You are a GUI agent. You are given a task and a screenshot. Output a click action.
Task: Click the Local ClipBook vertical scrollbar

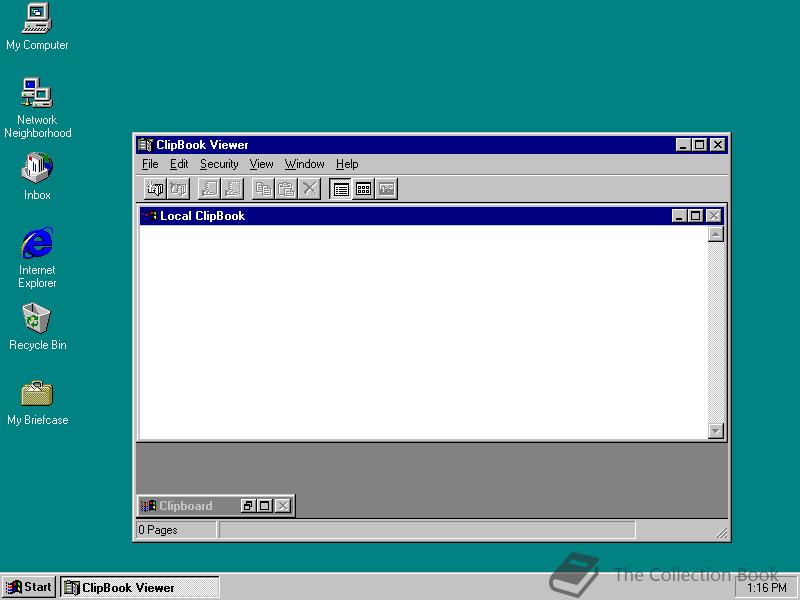tap(716, 330)
